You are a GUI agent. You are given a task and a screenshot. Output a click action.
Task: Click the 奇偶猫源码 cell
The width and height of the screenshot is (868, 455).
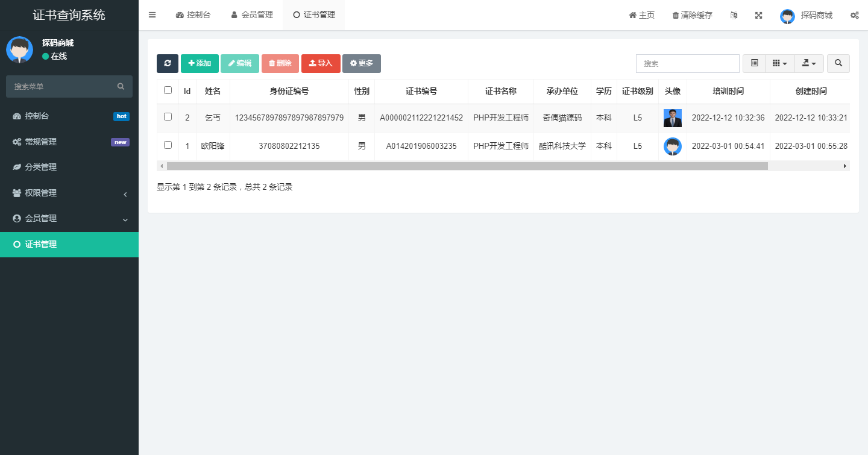point(562,118)
